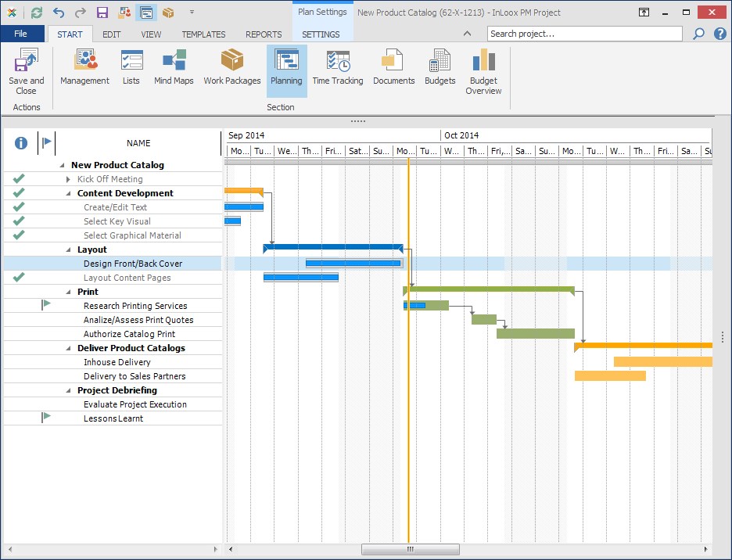Select the Inhouse Delivery task
Image resolution: width=732 pixels, height=560 pixels.
coord(117,362)
